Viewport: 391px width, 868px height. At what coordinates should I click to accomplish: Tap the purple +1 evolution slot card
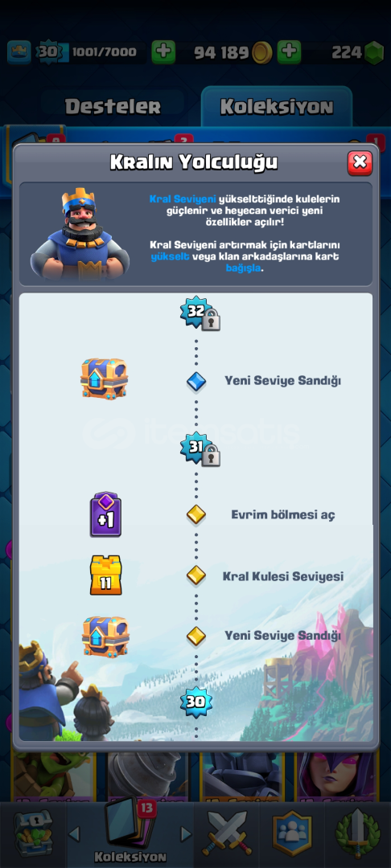tap(105, 515)
